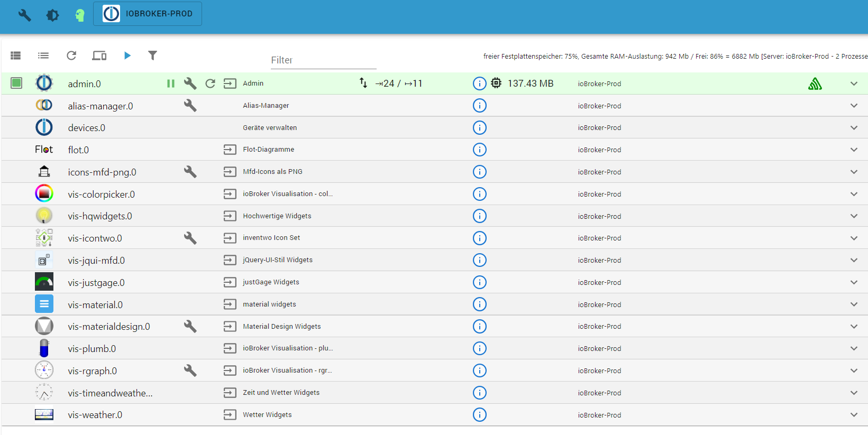Screen dimensions: 868x435
Task: Show devices.0 info circle
Action: pyautogui.click(x=479, y=128)
